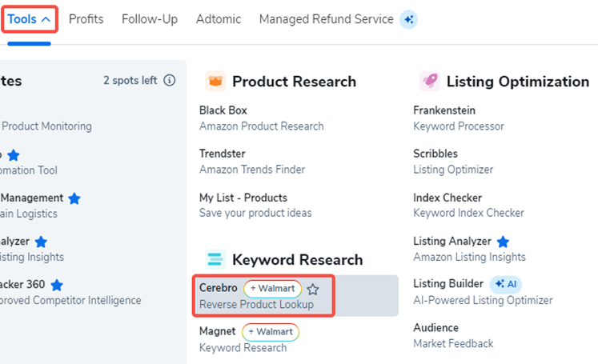Click the Walmart badge next to Magnet
The width and height of the screenshot is (598, 364).
click(x=271, y=332)
